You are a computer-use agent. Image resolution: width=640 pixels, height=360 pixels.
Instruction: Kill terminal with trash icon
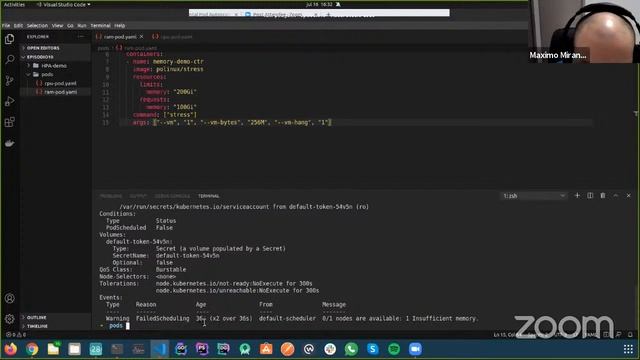603,196
